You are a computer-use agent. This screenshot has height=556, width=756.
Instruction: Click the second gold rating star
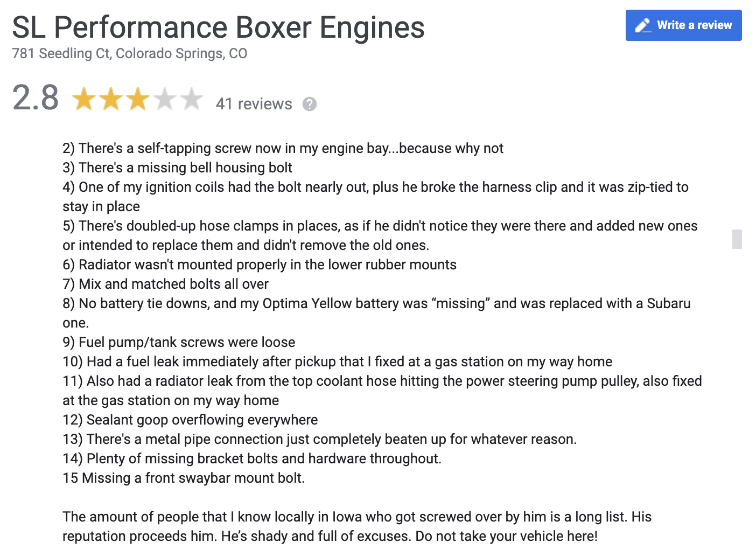point(111,100)
